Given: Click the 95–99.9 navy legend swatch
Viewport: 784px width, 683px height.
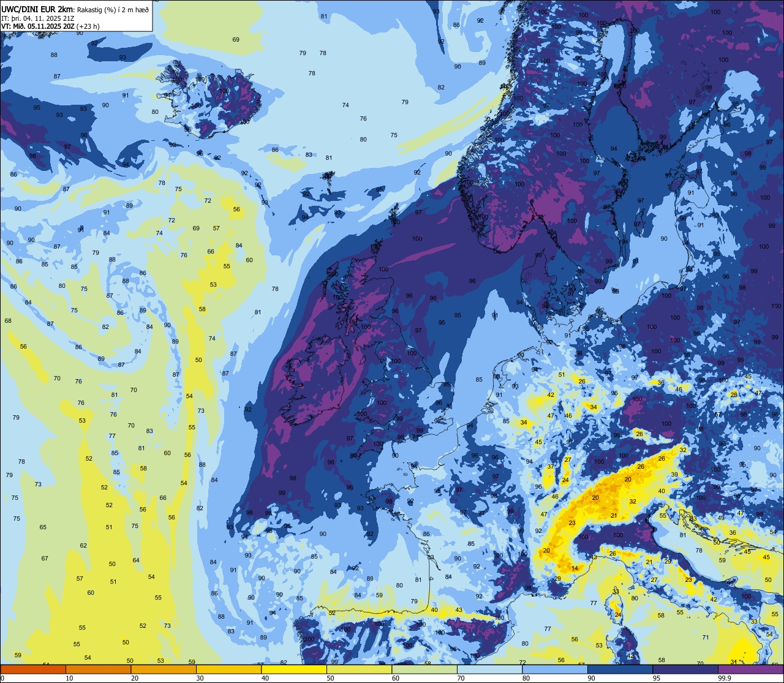Looking at the screenshot, I should tap(685, 669).
